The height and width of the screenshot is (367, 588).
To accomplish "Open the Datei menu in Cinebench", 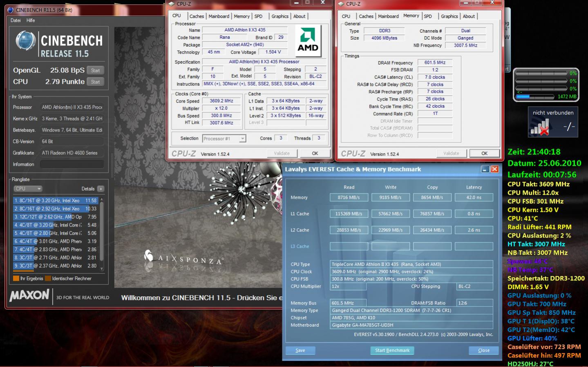I will (x=16, y=20).
